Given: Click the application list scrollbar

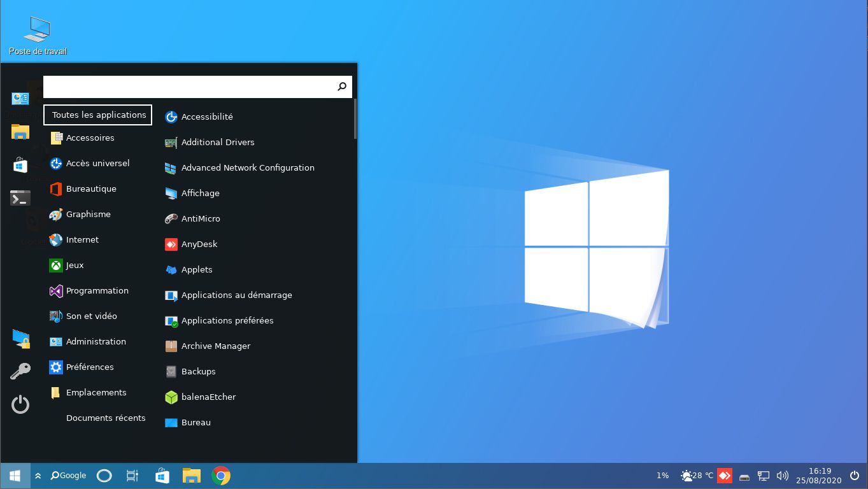Looking at the screenshot, I should [x=355, y=118].
